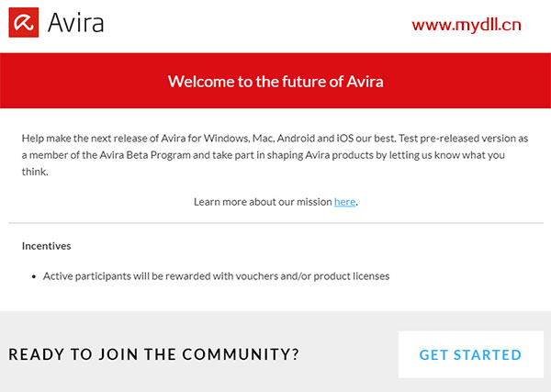The height and width of the screenshot is (392, 551).
Task: Click the GET STARTED button
Action: click(x=470, y=354)
